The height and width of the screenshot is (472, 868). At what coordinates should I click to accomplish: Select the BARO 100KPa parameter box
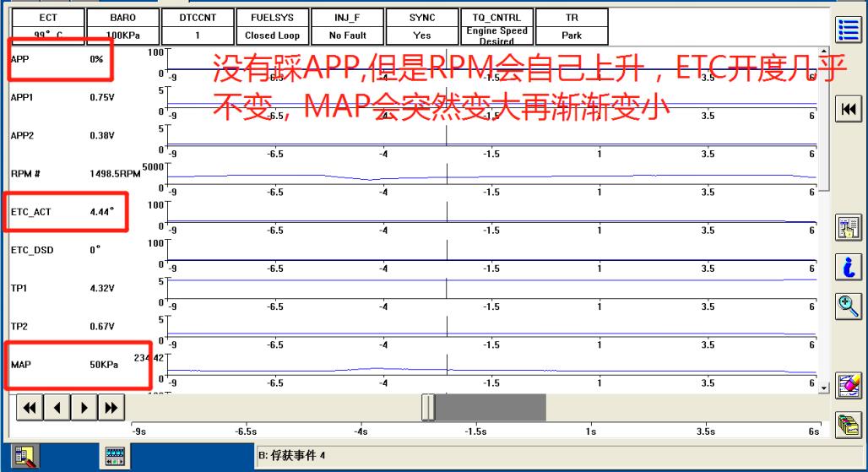(x=123, y=26)
